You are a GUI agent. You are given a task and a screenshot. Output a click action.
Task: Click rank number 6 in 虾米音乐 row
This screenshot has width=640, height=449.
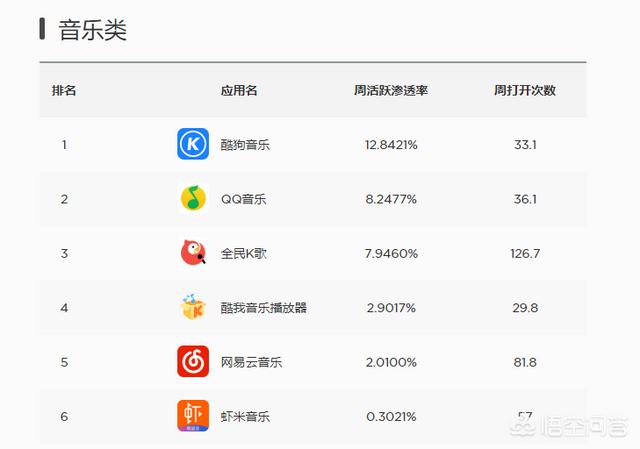point(64,416)
